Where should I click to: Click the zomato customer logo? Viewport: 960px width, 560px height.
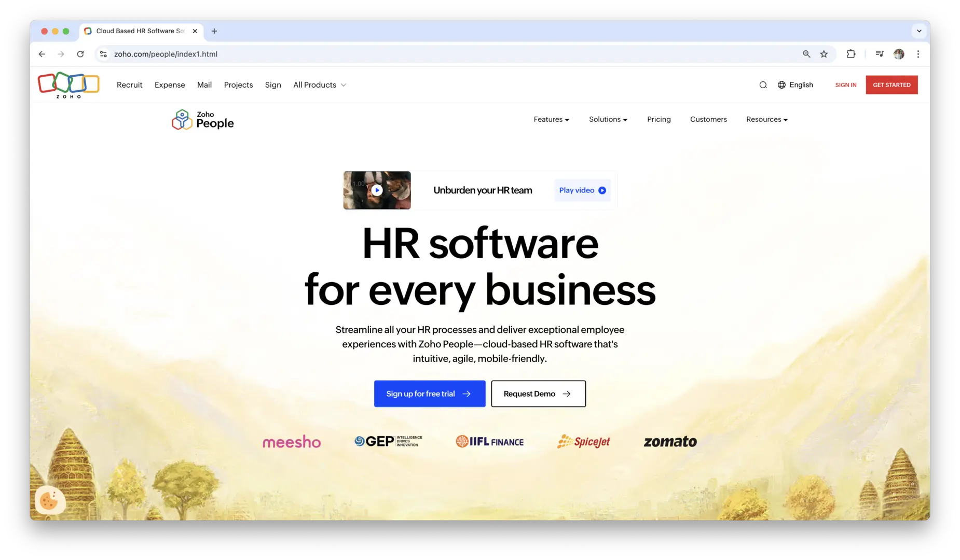(670, 442)
